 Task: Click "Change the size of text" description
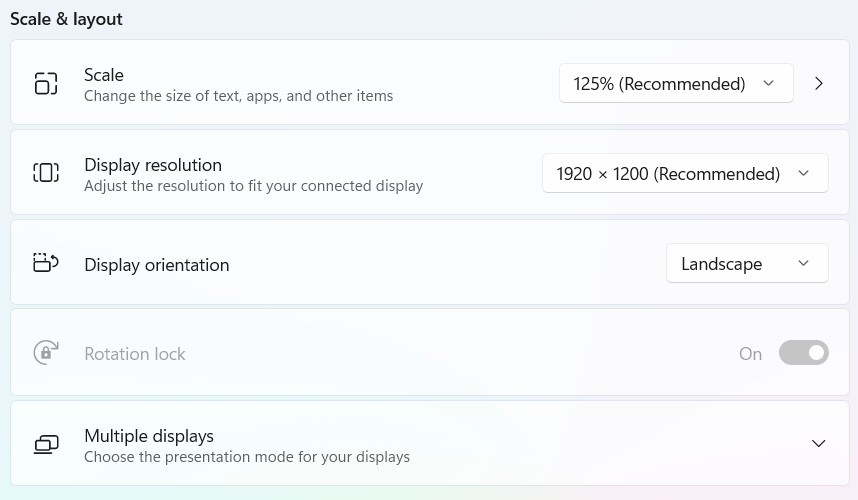pos(239,96)
